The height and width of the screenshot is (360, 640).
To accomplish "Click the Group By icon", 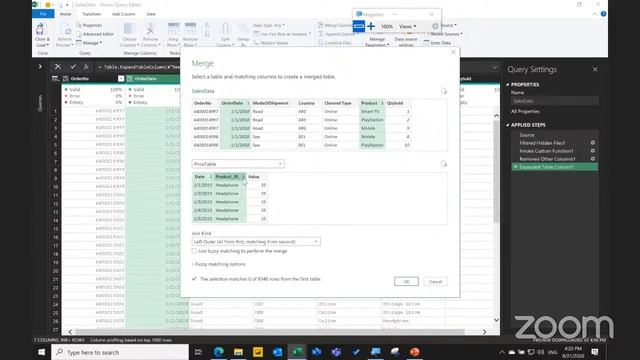I will click(243, 29).
